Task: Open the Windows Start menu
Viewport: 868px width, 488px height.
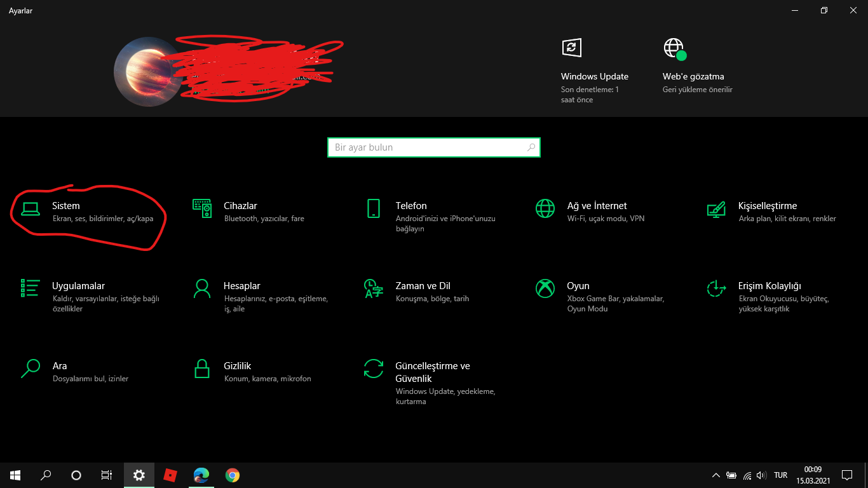Action: [x=15, y=475]
